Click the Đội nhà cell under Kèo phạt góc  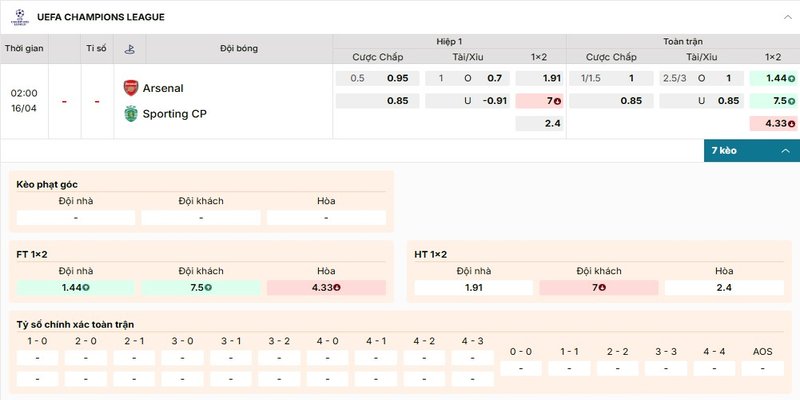(76, 217)
